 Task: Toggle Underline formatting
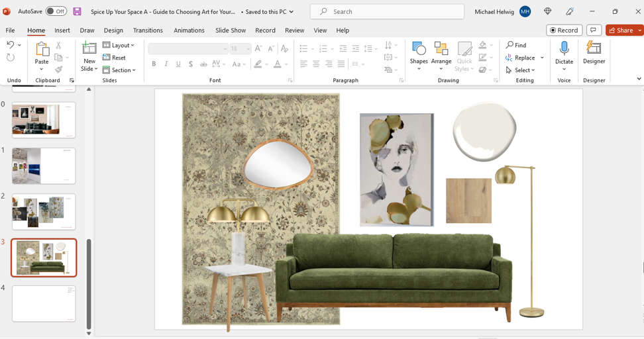pyautogui.click(x=178, y=64)
